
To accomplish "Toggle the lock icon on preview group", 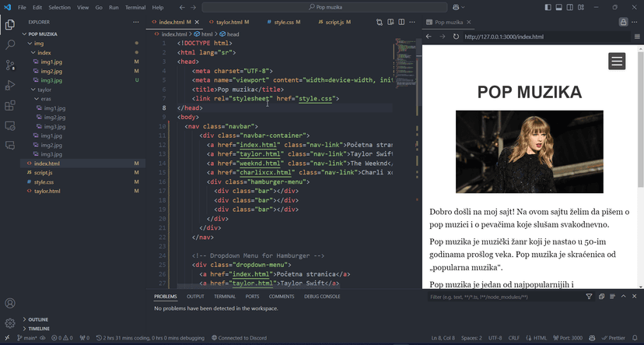I will [623, 23].
